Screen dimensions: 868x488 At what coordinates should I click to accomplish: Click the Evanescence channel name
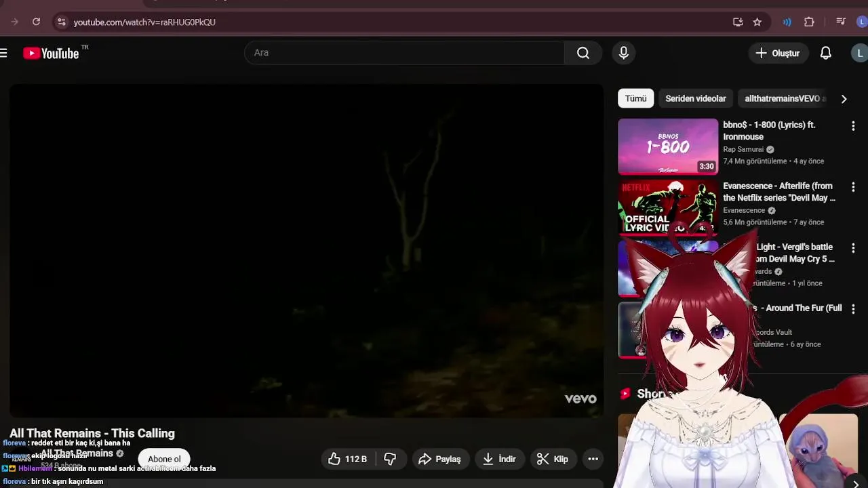click(744, 210)
